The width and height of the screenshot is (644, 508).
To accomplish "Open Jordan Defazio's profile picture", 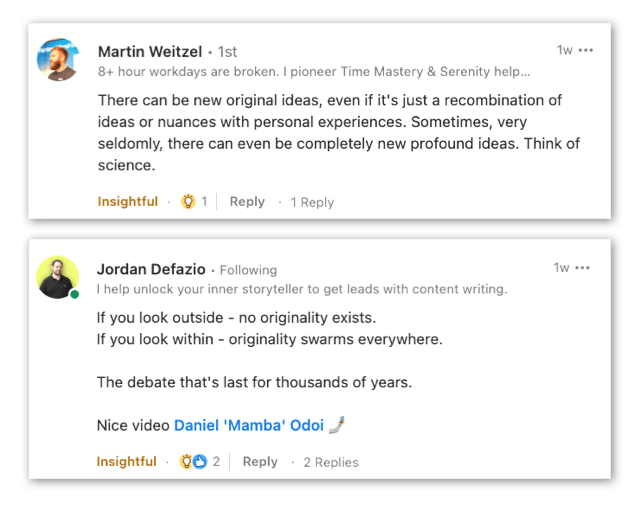I will [57, 277].
